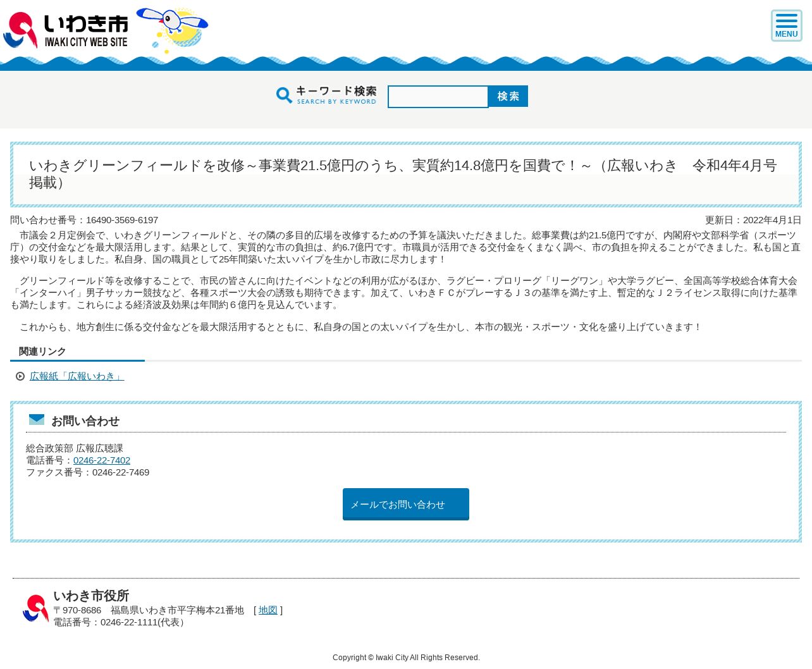
Task: Click the phone number 0246-22-7402 link
Action: (102, 460)
